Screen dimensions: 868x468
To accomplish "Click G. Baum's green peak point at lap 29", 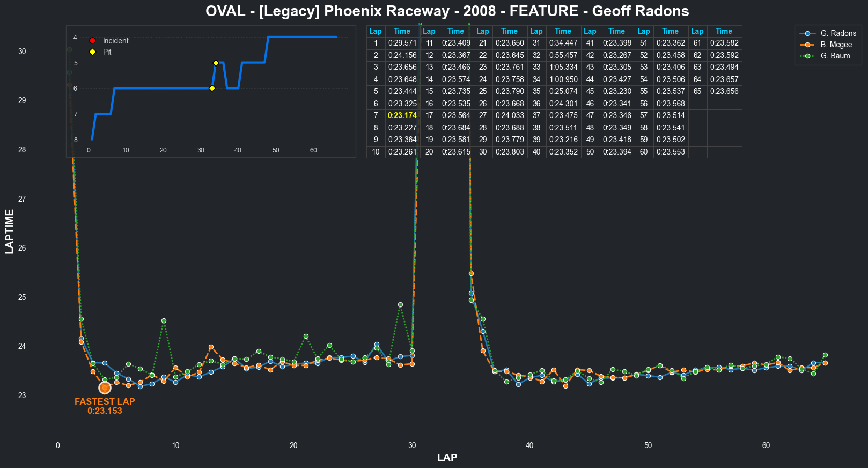I will click(x=400, y=305).
